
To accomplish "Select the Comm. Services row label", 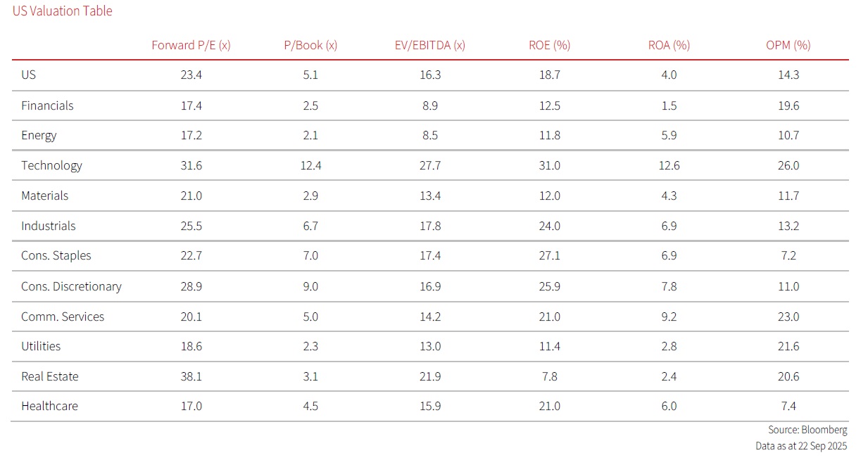I will [63, 317].
